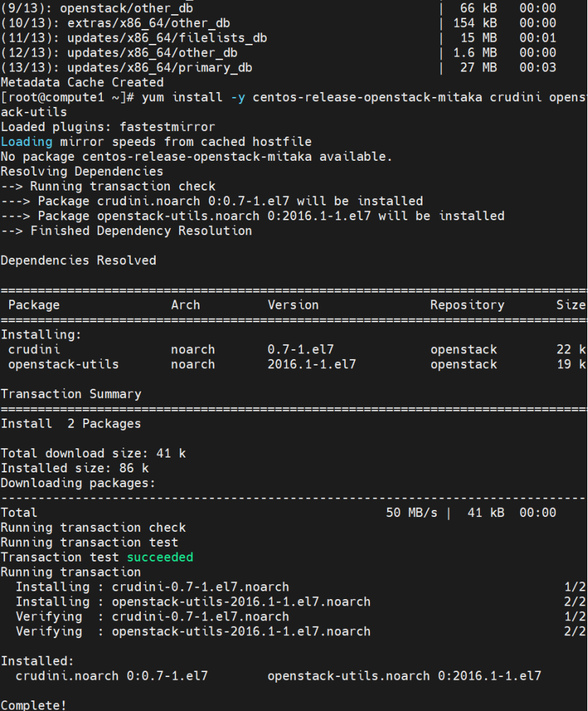Click 'Install 2 Packages' line

click(x=71, y=424)
